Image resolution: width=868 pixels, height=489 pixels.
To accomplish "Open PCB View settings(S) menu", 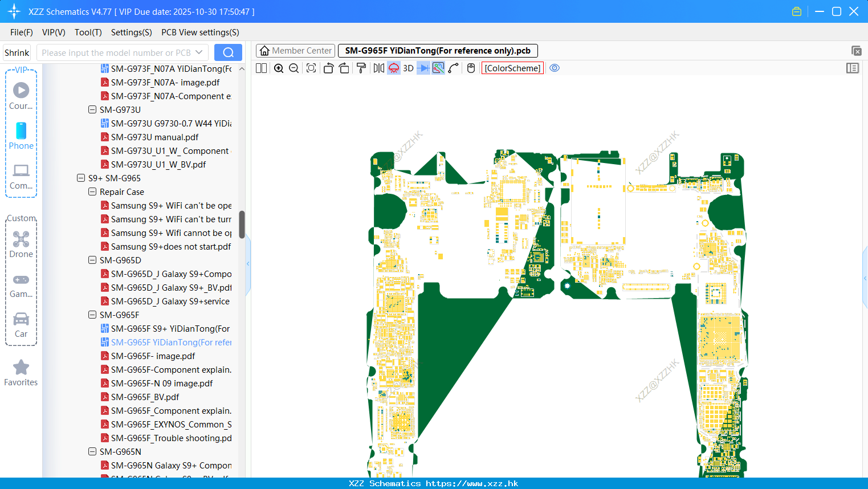I will pyautogui.click(x=200, y=32).
